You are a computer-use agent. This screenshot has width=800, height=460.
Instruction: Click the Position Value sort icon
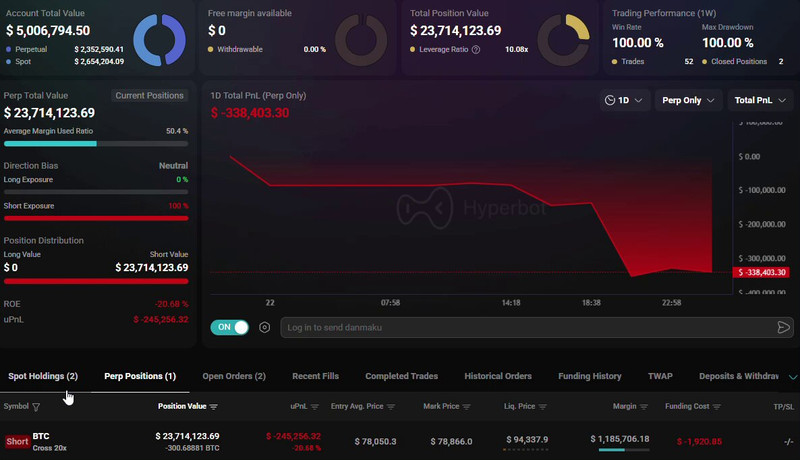[214, 407]
